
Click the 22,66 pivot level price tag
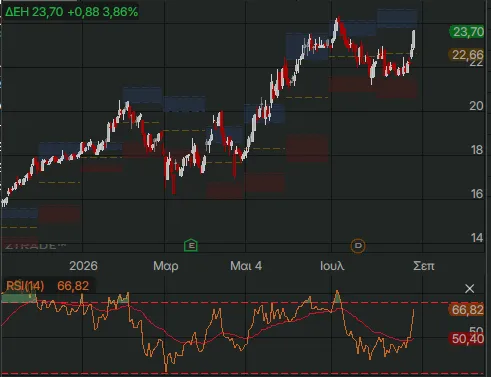(466, 55)
